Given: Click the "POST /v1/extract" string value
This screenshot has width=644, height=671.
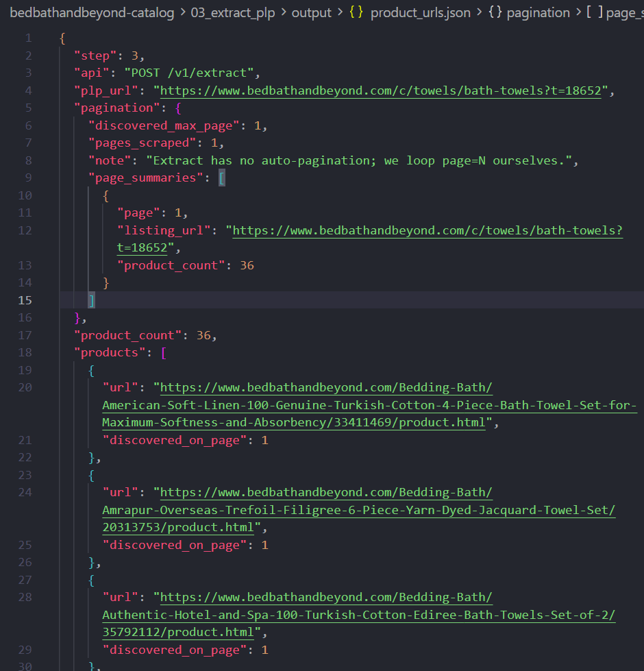Looking at the screenshot, I should (x=189, y=73).
